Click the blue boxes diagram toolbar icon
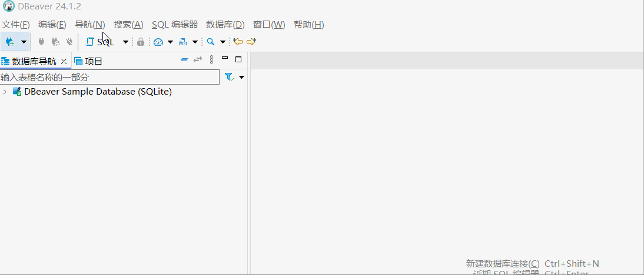Viewport: 644px width, 275px height. (182, 42)
